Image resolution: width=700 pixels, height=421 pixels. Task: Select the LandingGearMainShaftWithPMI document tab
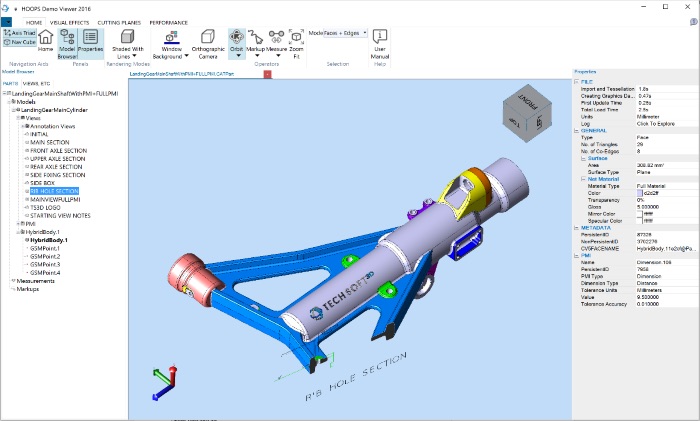coord(182,74)
